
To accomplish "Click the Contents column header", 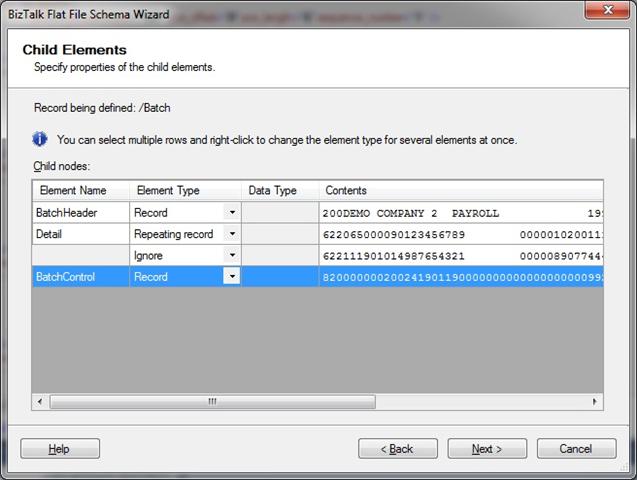I will (x=461, y=190).
